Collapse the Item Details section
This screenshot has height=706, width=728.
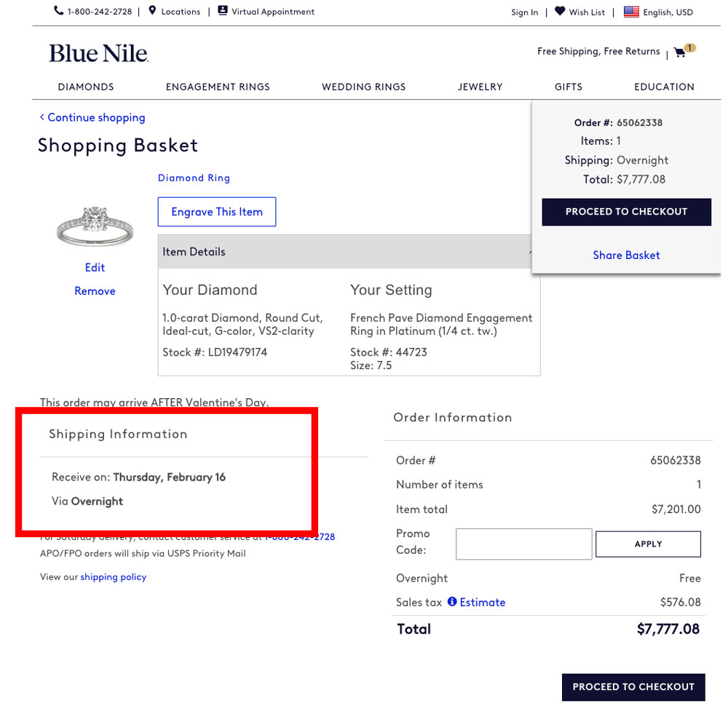click(x=532, y=252)
